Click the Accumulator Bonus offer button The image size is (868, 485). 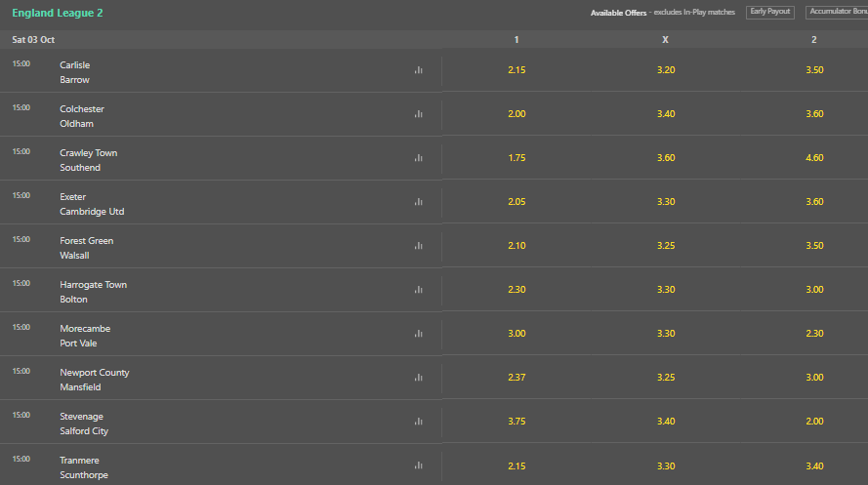point(837,12)
